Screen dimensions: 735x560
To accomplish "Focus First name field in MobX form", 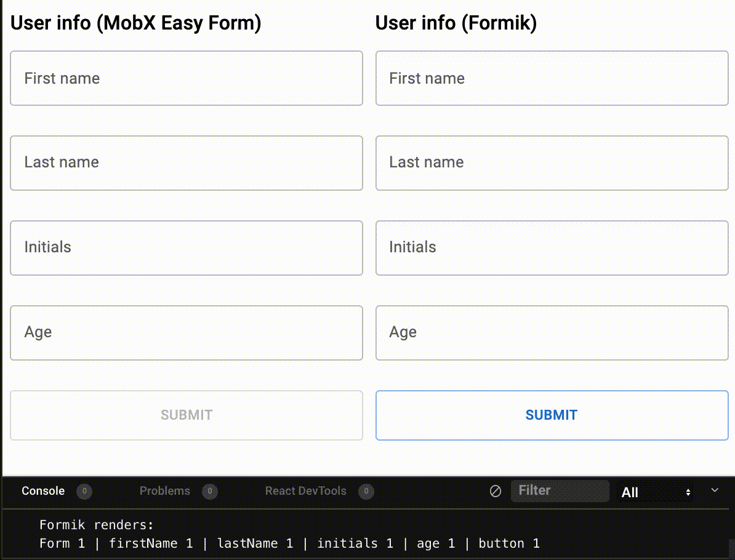I will [x=187, y=78].
